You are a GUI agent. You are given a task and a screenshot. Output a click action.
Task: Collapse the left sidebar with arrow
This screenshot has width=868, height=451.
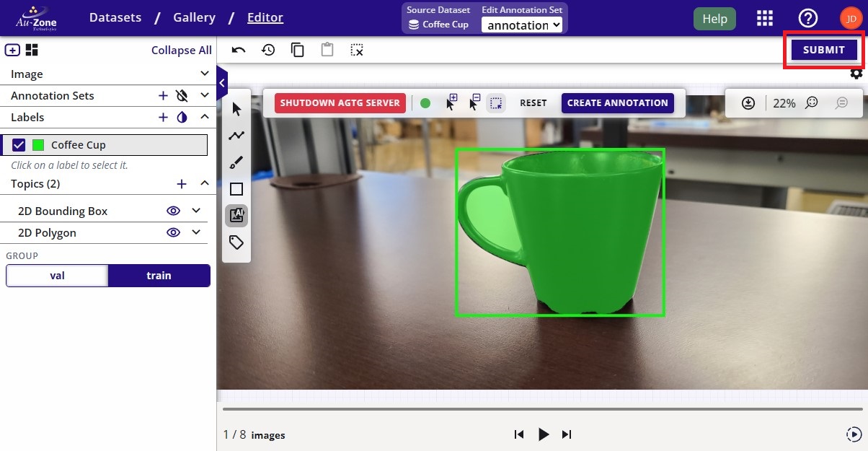pos(222,83)
